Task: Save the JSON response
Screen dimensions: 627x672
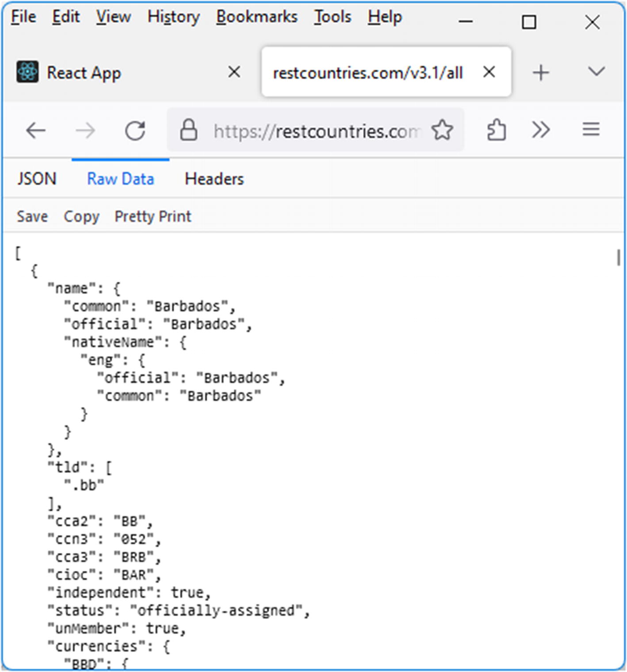Action: 32,216
